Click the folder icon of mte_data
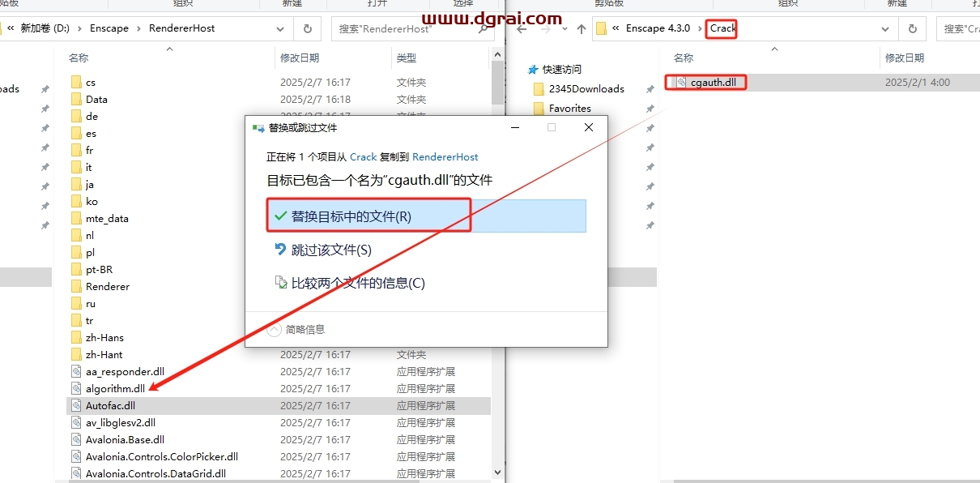Viewport: 980px width, 483px height. click(77, 218)
